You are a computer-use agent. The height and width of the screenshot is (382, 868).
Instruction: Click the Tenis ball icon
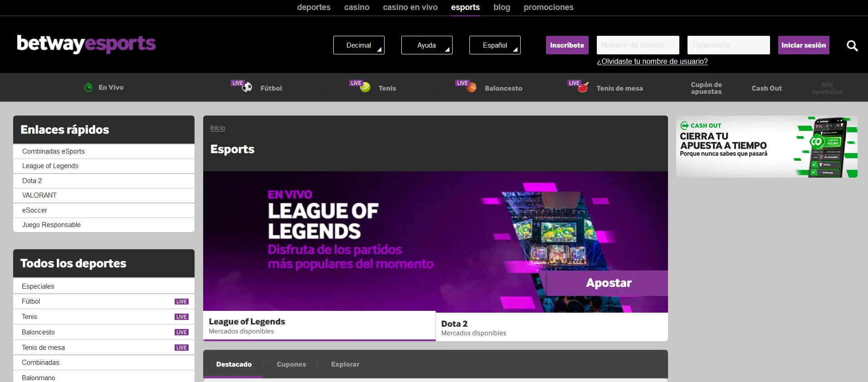coord(365,87)
